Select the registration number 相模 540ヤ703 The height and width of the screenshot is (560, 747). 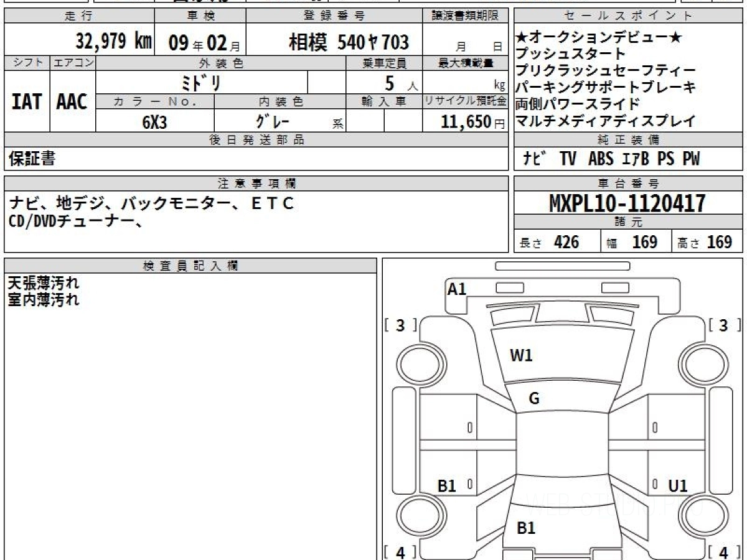349,42
